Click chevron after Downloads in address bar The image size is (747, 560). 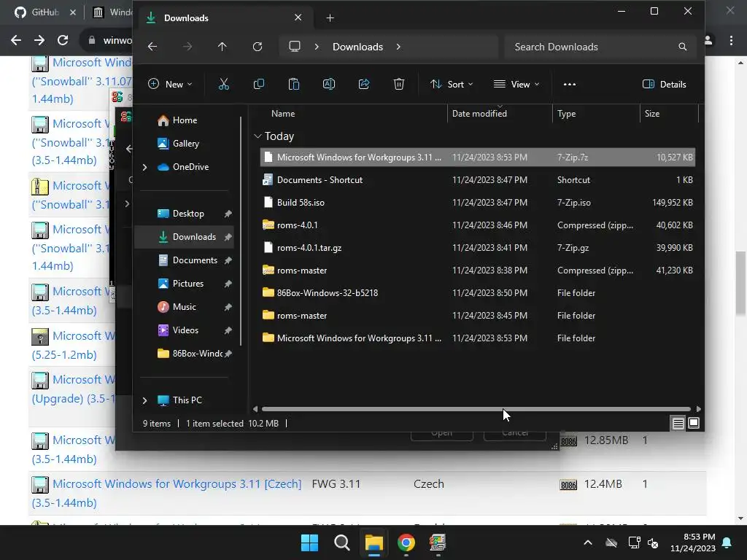(x=398, y=47)
